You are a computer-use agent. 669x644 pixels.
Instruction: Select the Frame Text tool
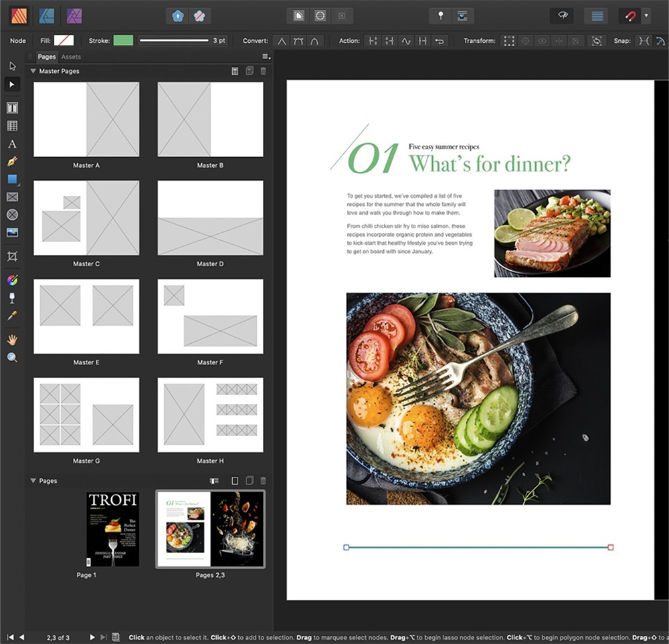click(12, 108)
